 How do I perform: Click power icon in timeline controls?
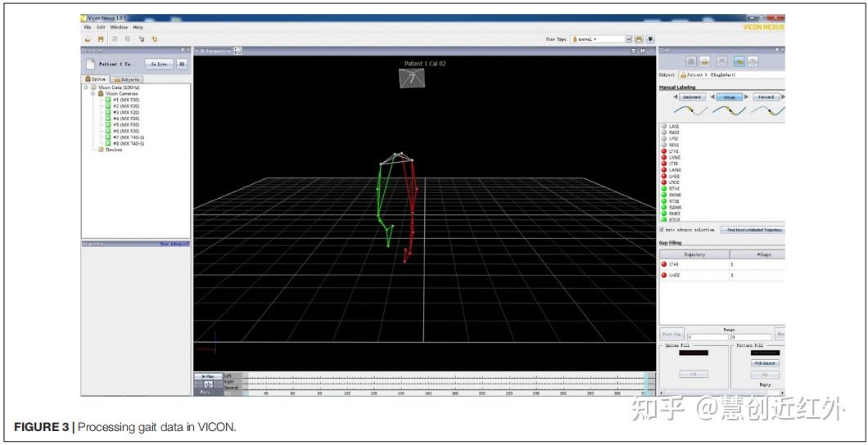(x=208, y=384)
